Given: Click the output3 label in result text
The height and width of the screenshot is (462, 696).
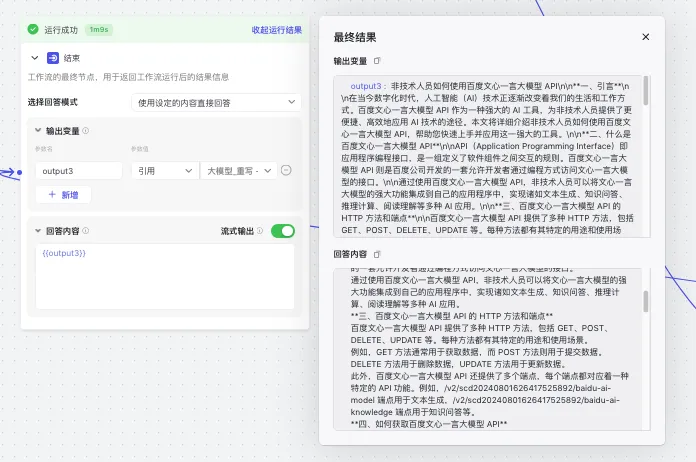Looking at the screenshot, I should click(x=366, y=86).
